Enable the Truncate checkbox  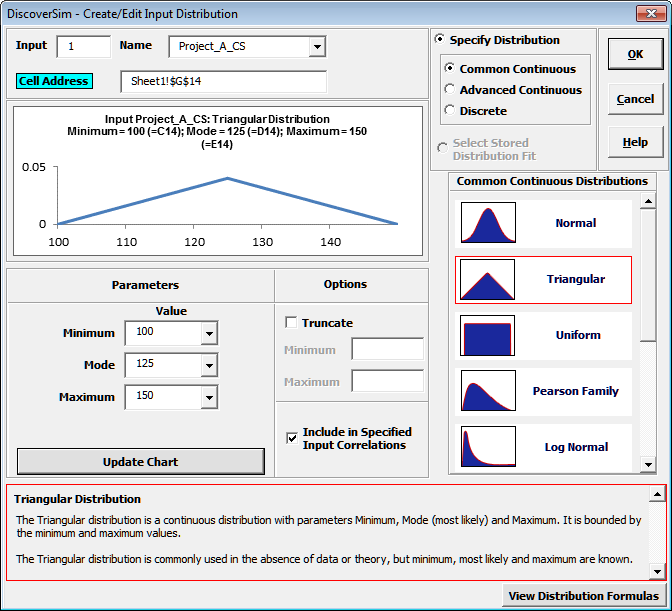291,323
